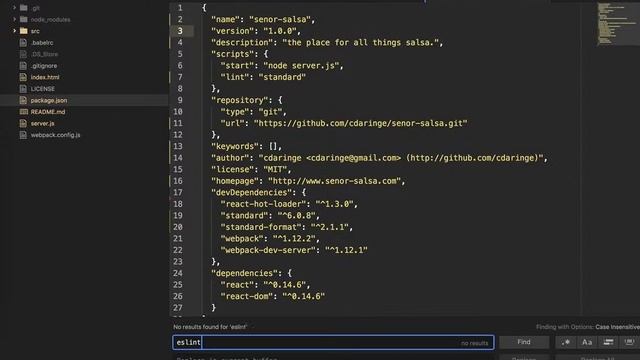
Task: Click the .gitignore file icon
Action: click(23, 65)
